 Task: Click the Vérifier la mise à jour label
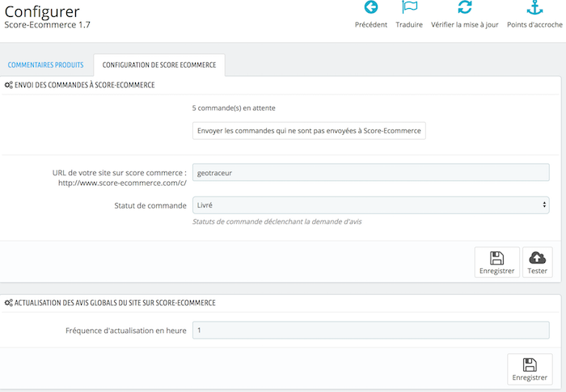pos(465,24)
